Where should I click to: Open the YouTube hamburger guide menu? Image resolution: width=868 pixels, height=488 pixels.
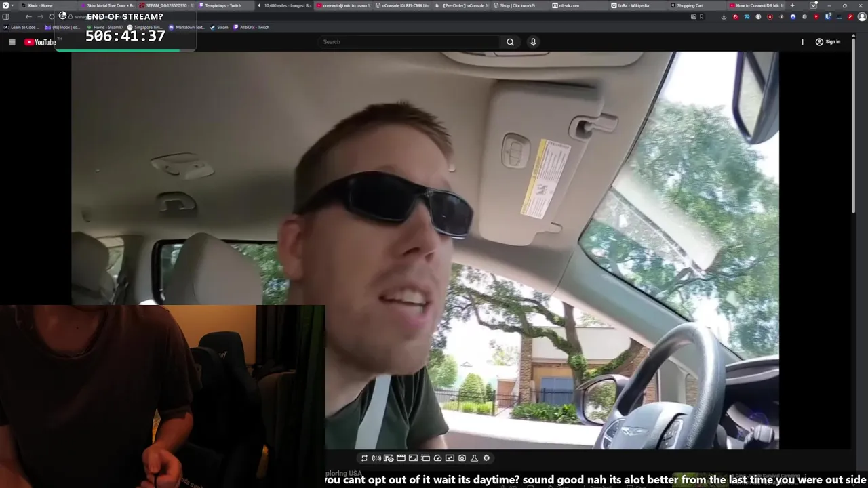pos(12,42)
